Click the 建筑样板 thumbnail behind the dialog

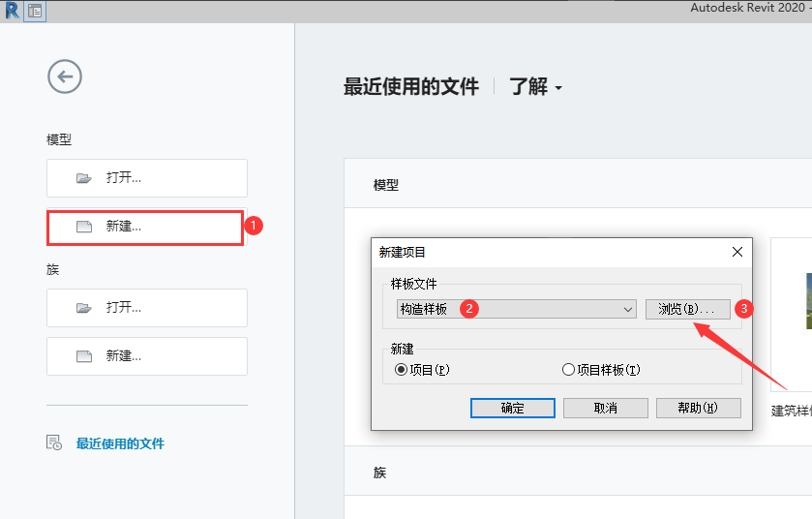(792, 315)
